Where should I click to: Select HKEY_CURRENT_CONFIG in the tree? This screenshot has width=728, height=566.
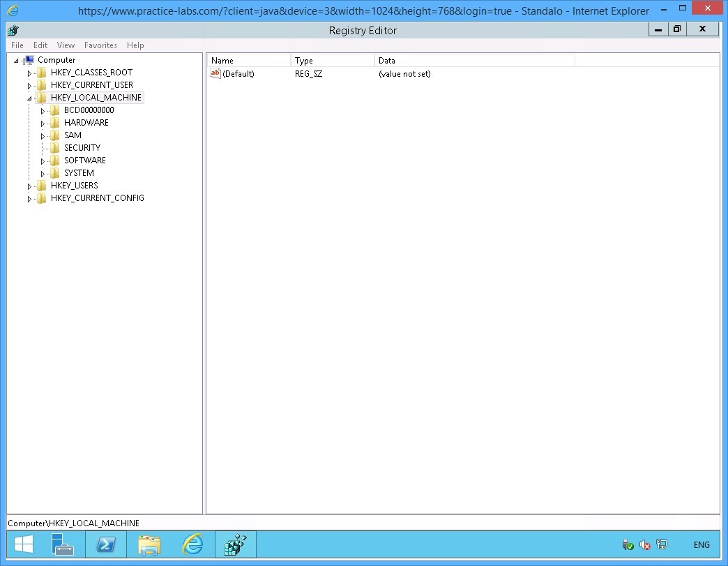[96, 198]
